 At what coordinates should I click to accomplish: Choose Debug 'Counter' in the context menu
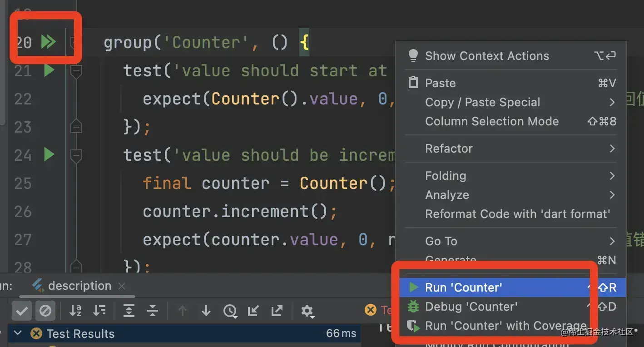(512, 307)
